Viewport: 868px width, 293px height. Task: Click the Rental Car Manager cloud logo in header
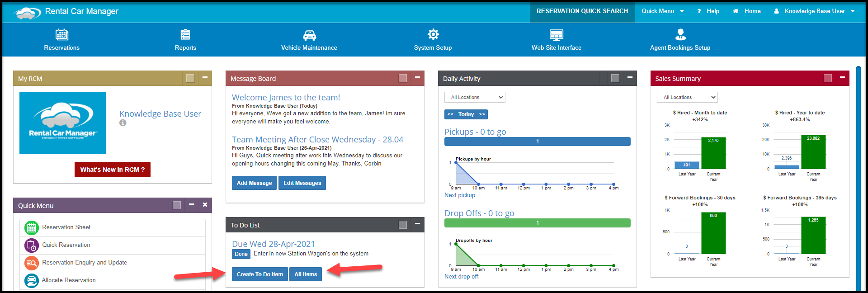tap(28, 13)
